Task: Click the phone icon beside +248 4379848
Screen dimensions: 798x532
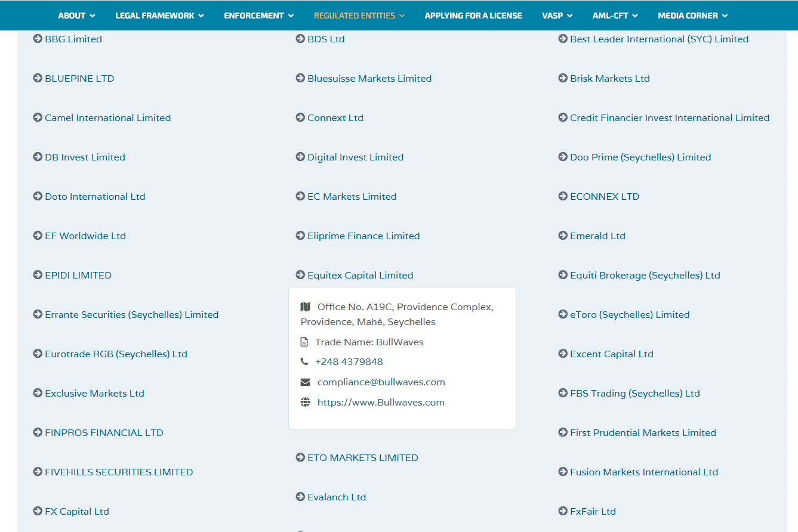Action: [304, 362]
